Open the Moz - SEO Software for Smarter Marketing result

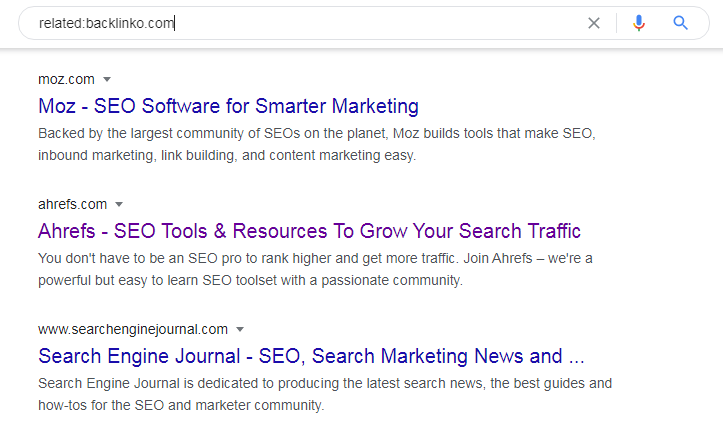(228, 106)
